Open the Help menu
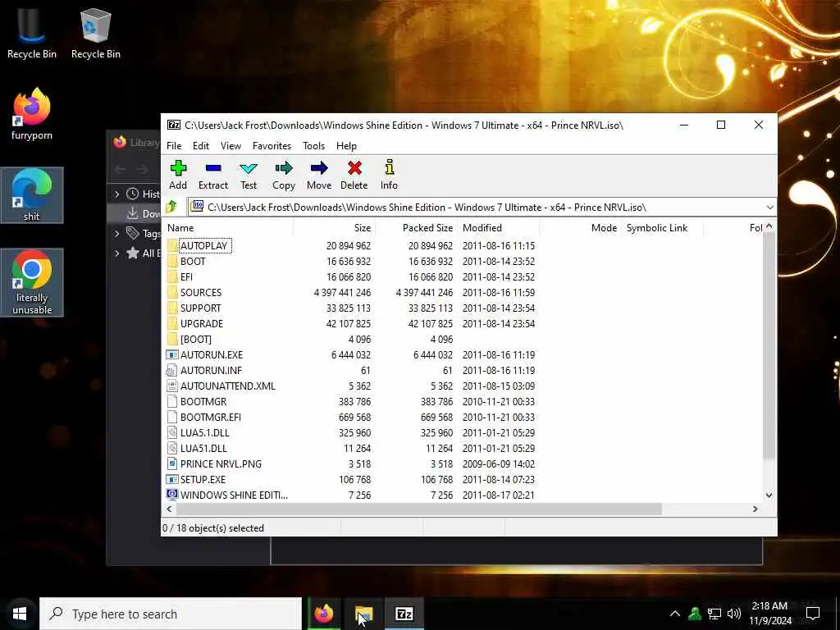The image size is (840, 630). [346, 146]
